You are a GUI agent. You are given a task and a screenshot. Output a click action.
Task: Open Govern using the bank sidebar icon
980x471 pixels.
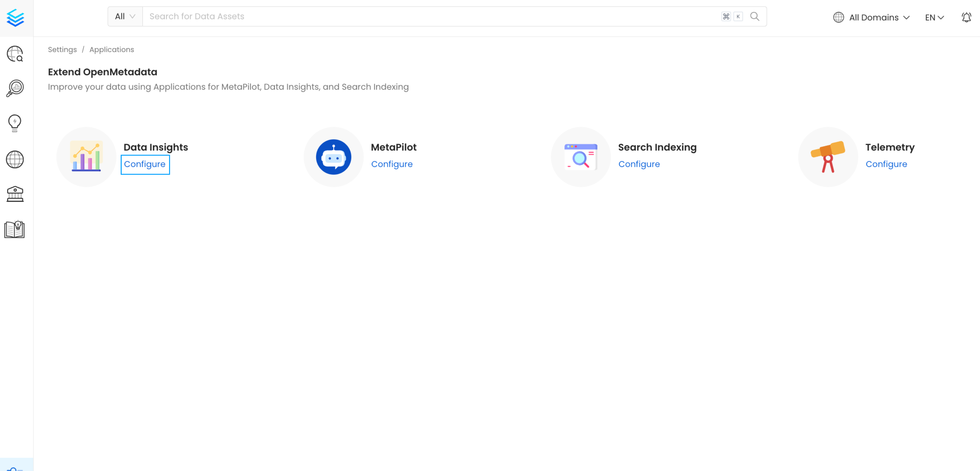click(x=15, y=194)
